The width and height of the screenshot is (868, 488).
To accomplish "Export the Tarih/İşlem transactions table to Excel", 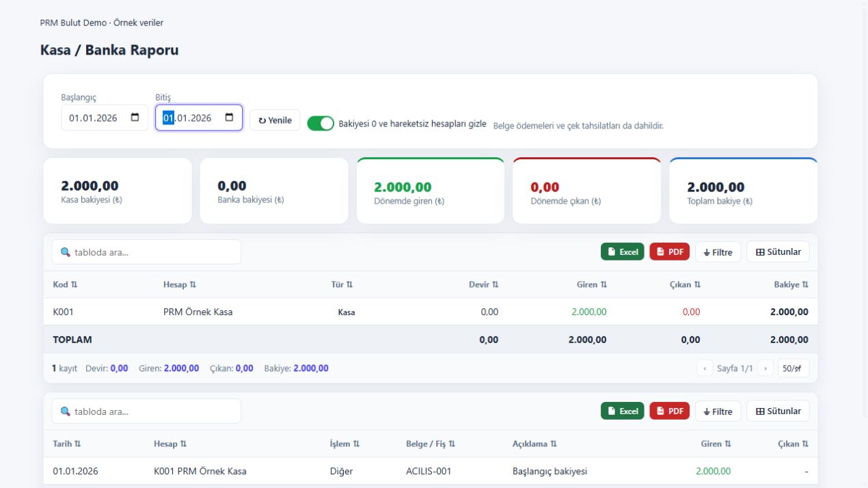I will click(623, 411).
